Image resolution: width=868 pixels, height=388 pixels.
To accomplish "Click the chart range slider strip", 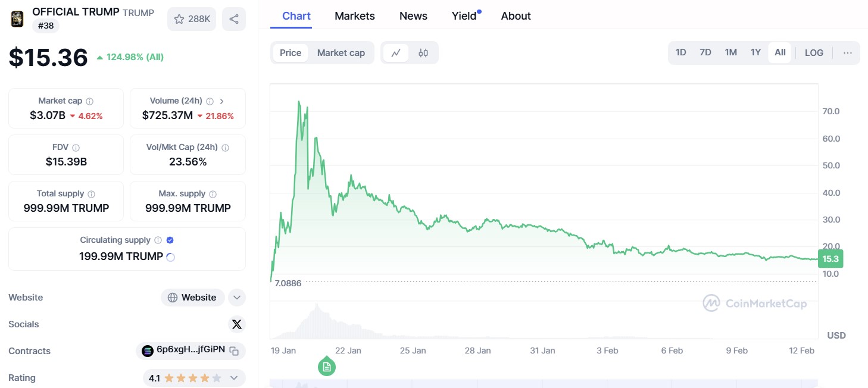I will [x=544, y=383].
